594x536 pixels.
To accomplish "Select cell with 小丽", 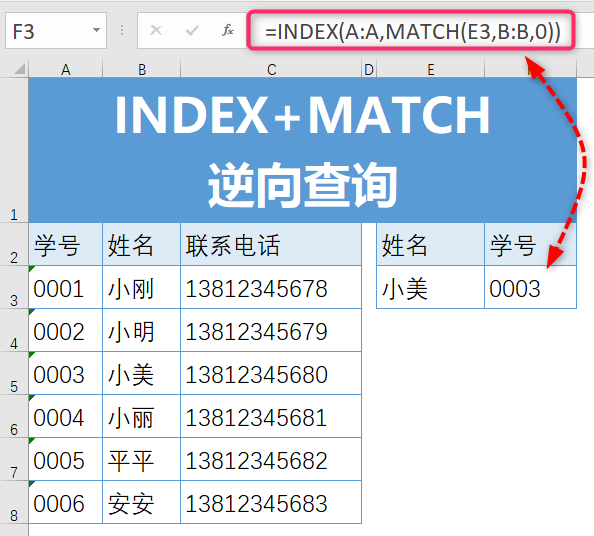I will click(142, 416).
